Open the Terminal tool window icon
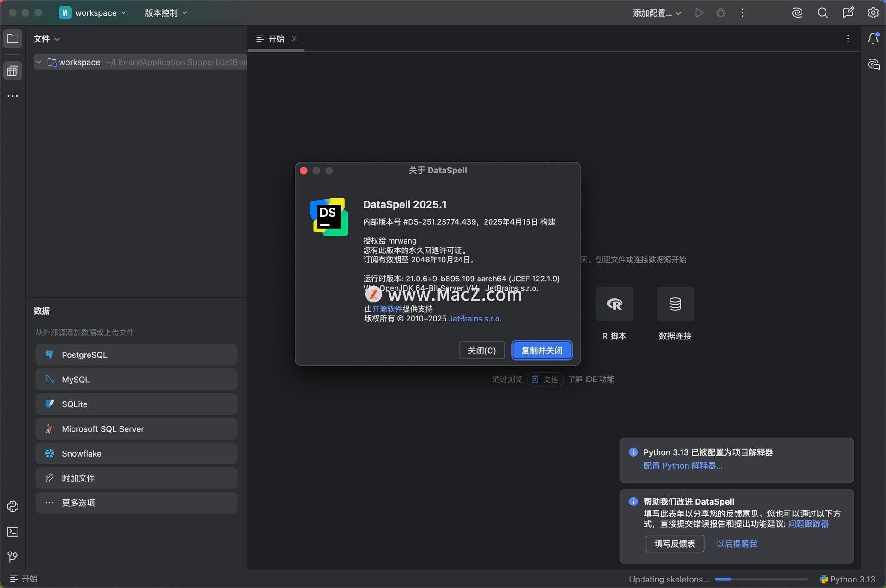The image size is (886, 588). [12, 532]
